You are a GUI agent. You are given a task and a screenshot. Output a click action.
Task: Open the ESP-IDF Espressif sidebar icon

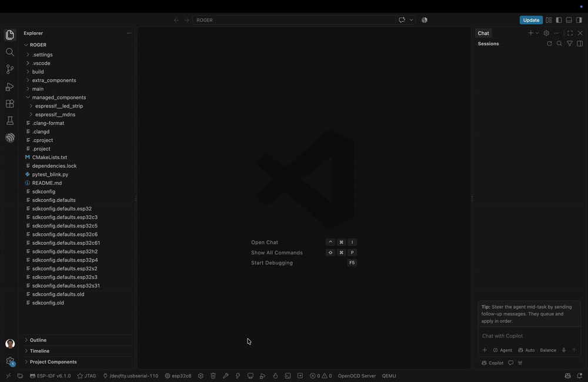click(x=10, y=138)
